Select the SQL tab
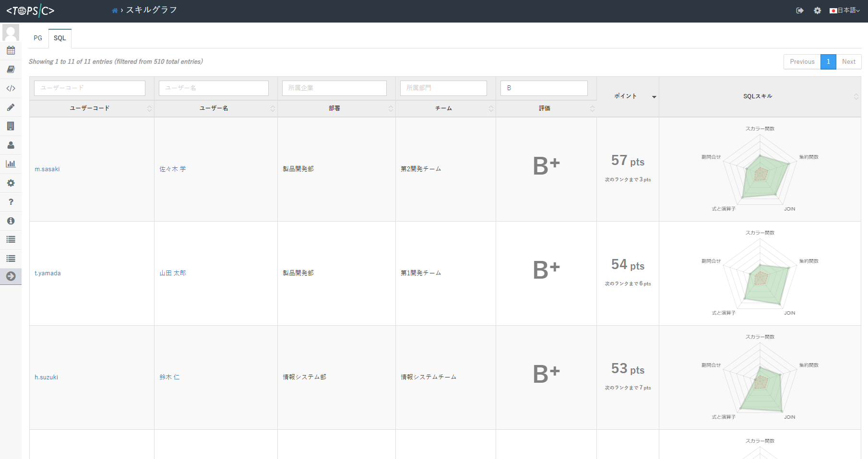This screenshot has width=868, height=459. click(x=60, y=38)
